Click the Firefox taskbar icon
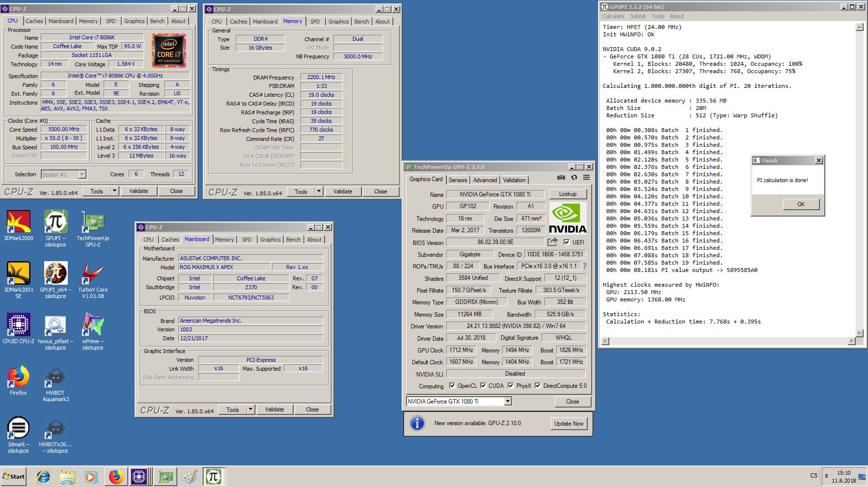The width and height of the screenshot is (868, 487). (116, 477)
